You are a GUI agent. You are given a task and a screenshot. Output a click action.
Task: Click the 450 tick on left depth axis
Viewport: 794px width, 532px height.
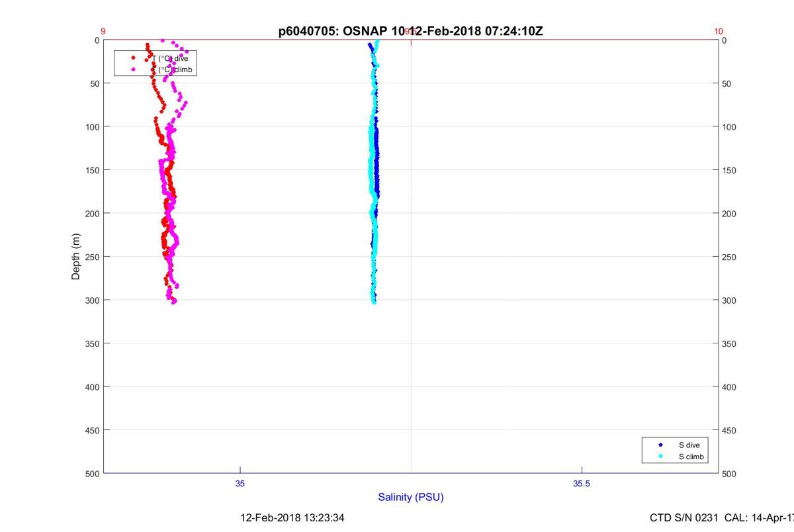coord(92,430)
